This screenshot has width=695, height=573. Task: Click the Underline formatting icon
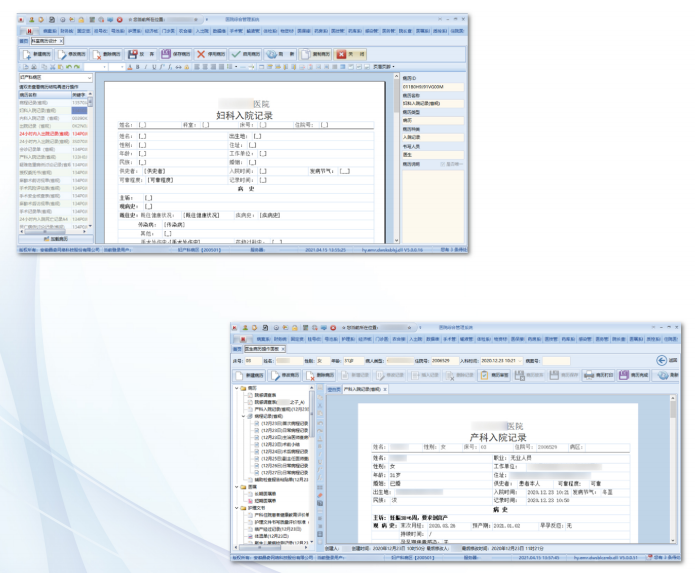pos(154,67)
